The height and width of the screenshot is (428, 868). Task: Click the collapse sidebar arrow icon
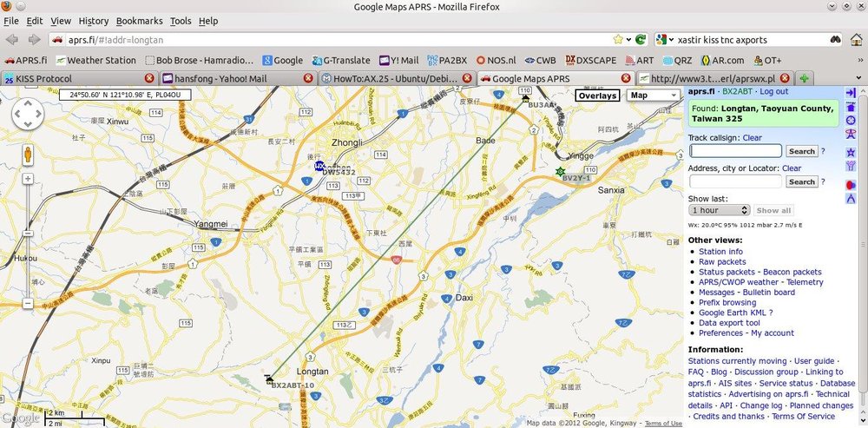point(851,93)
